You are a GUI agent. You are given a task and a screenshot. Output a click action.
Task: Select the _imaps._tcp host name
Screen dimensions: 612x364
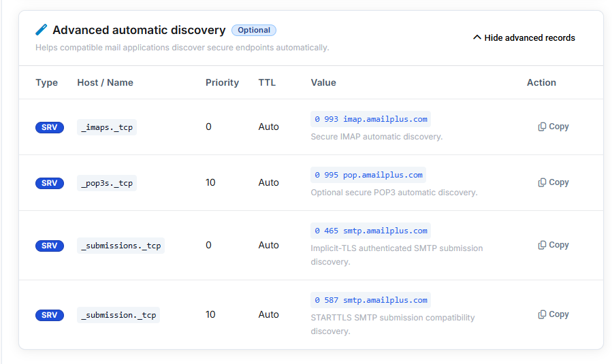click(x=107, y=127)
